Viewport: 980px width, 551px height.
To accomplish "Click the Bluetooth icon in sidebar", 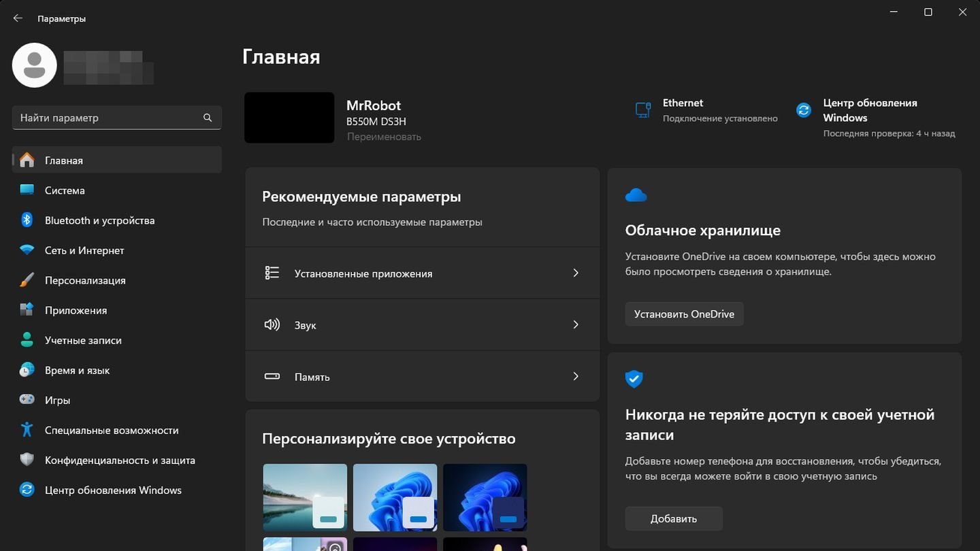I will tap(27, 220).
